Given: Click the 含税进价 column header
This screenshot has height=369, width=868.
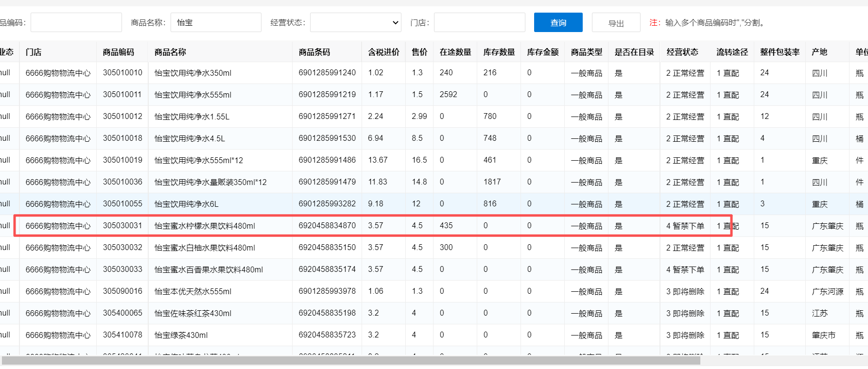Looking at the screenshot, I should 383,52.
